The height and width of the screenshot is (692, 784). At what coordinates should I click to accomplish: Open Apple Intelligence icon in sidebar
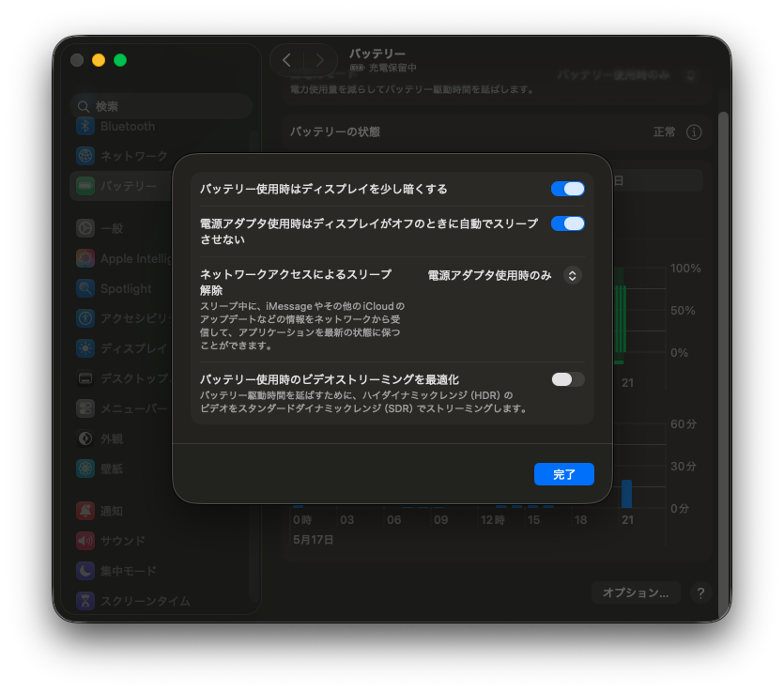(85, 258)
